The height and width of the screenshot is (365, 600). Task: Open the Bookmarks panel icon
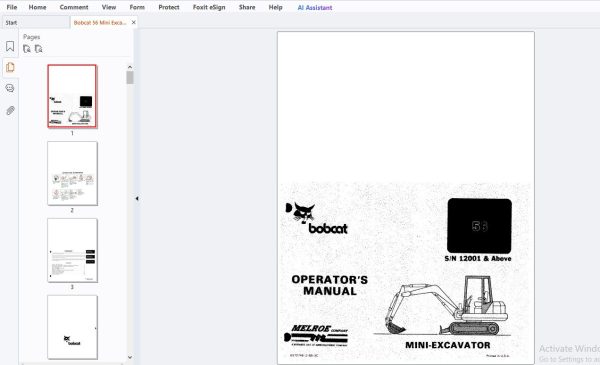(10, 46)
